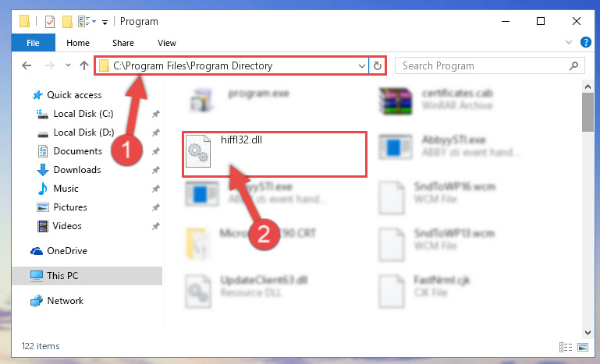Screen dimensions: 600x364
Task: Go up one folder level
Action: point(84,65)
